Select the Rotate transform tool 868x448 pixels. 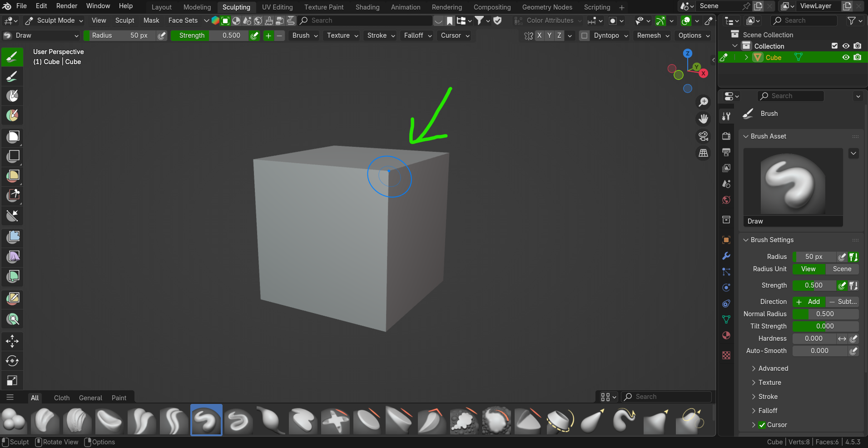[12, 361]
